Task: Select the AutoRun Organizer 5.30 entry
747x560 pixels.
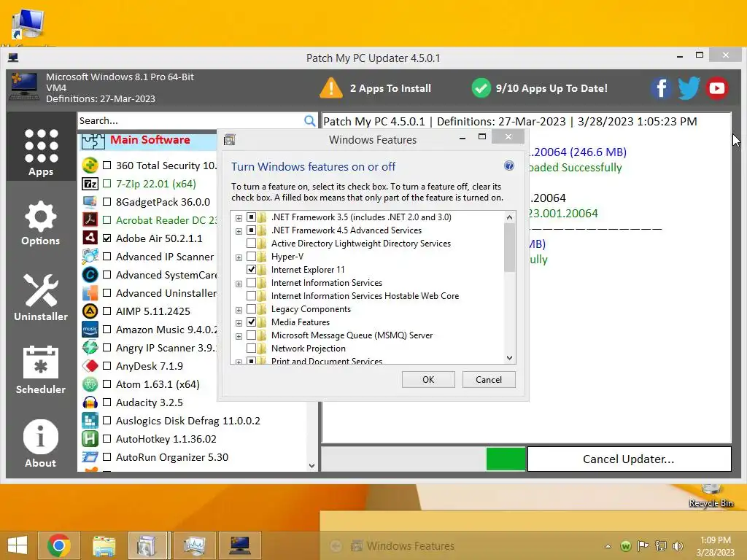Action: 172,457
